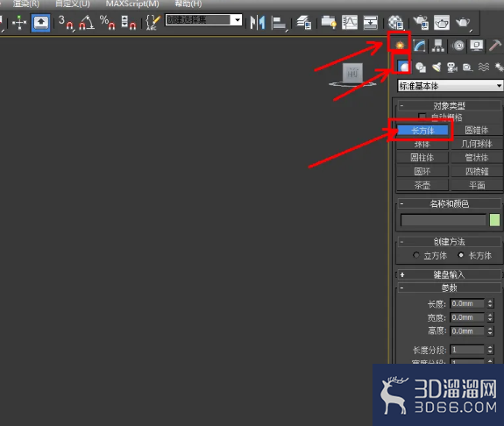Toggle Angle Snap in toolbar
The image size is (504, 426).
87,23
